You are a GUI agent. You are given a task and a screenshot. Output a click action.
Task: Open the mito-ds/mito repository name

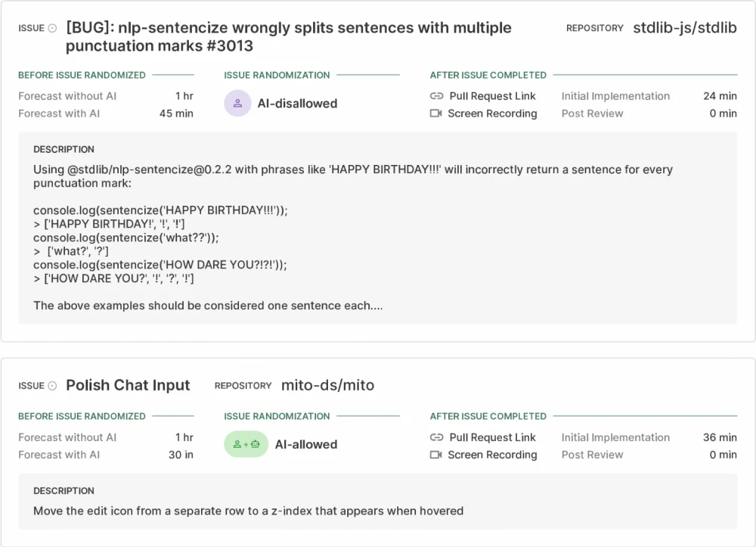click(x=327, y=385)
